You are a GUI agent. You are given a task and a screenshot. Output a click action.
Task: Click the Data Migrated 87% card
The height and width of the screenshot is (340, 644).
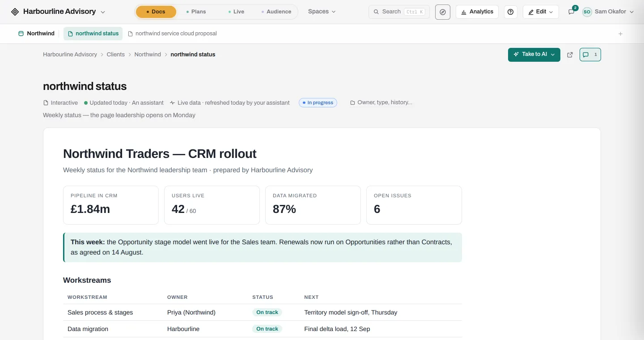point(313,205)
